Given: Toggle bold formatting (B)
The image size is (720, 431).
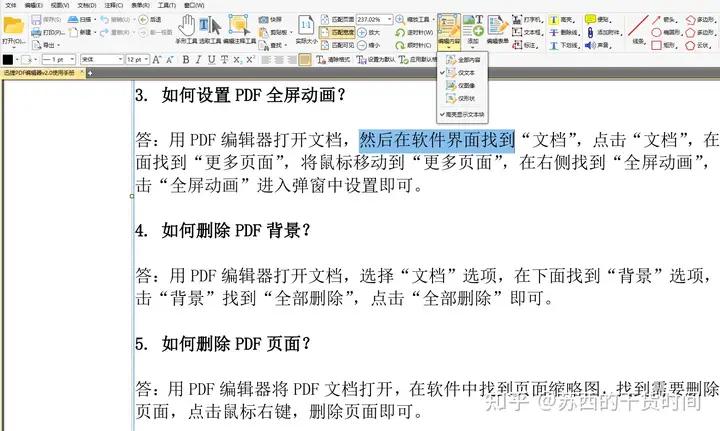Looking at the screenshot, I should click(x=186, y=60).
